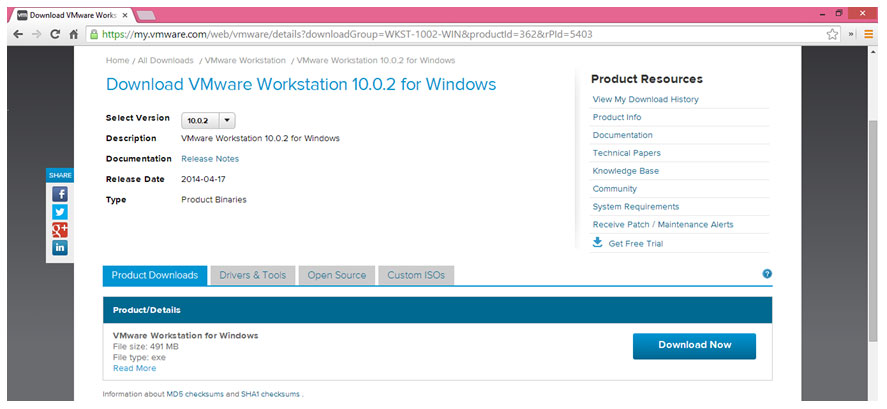Click the Product/Details table header
887x409 pixels.
(x=437, y=310)
